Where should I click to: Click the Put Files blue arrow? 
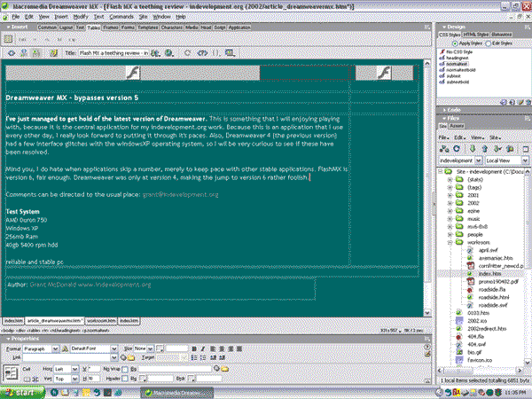484,149
